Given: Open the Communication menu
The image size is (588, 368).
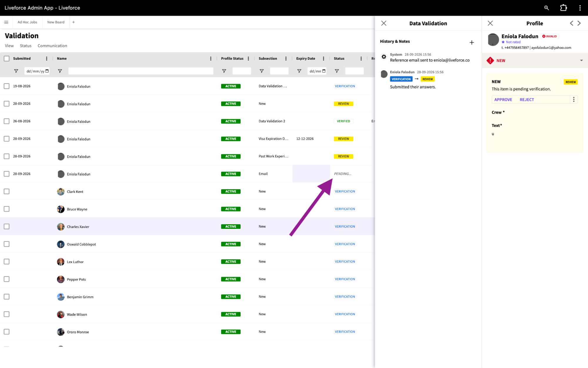Looking at the screenshot, I should point(52,46).
